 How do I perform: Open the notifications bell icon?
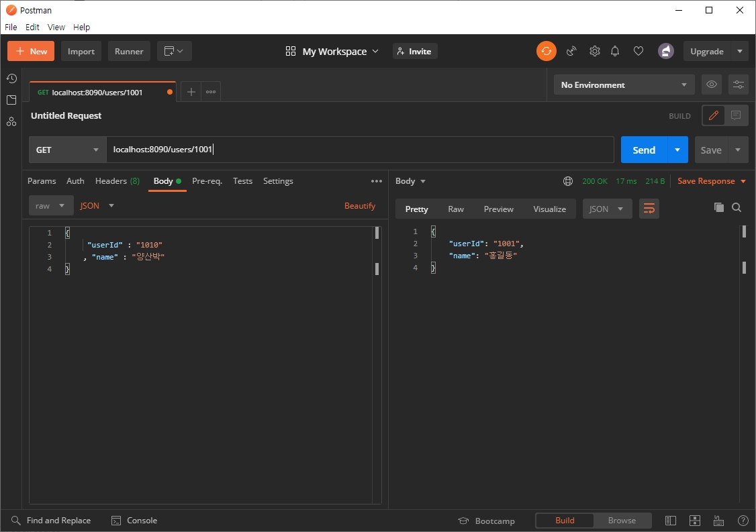[615, 51]
